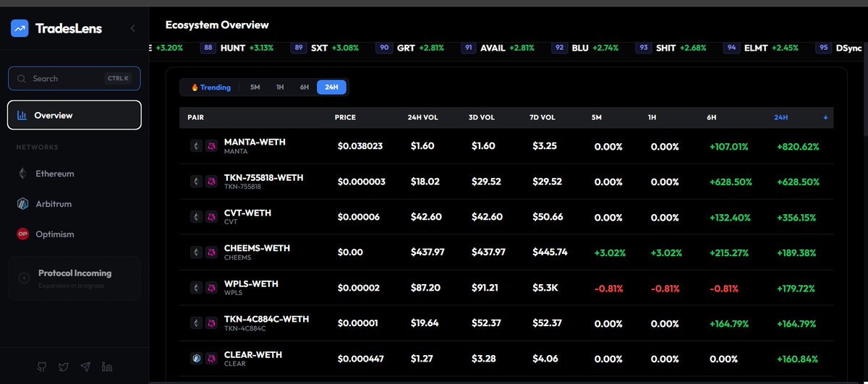Screen dimensions: 868x384
Task: Click Uniswap icon in CHEEMS-WETH row
Action: point(211,252)
